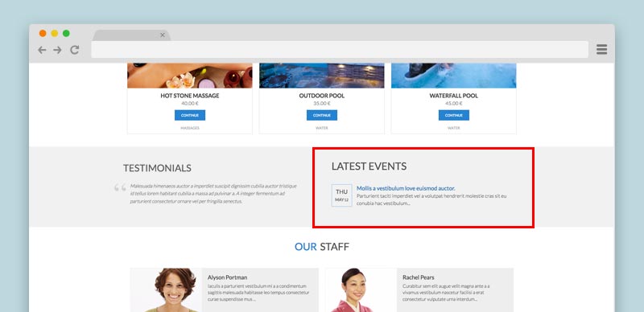Screen dimensions: 644x312
Task: Click Continue under Outdoor Pool
Action: point(321,115)
